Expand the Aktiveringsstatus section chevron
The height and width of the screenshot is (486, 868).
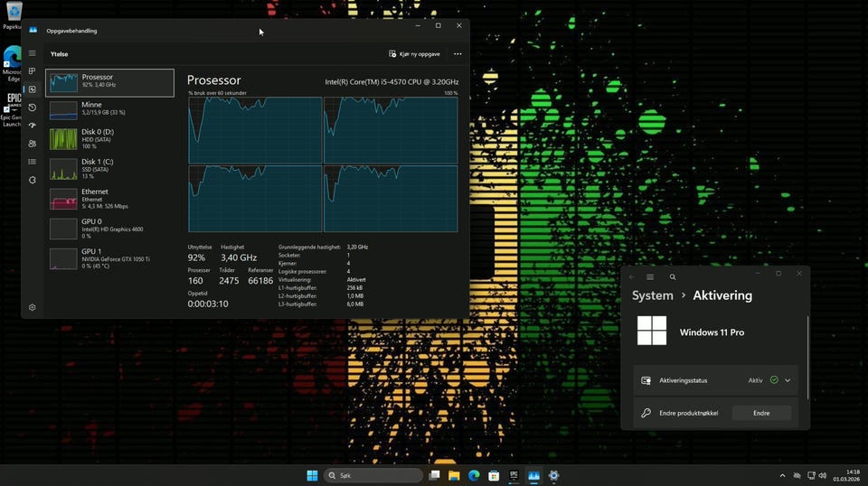tap(788, 380)
